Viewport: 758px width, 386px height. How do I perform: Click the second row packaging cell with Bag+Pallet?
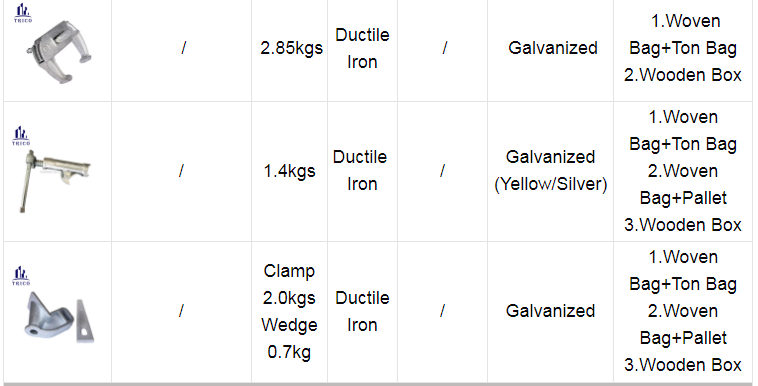coord(683,171)
